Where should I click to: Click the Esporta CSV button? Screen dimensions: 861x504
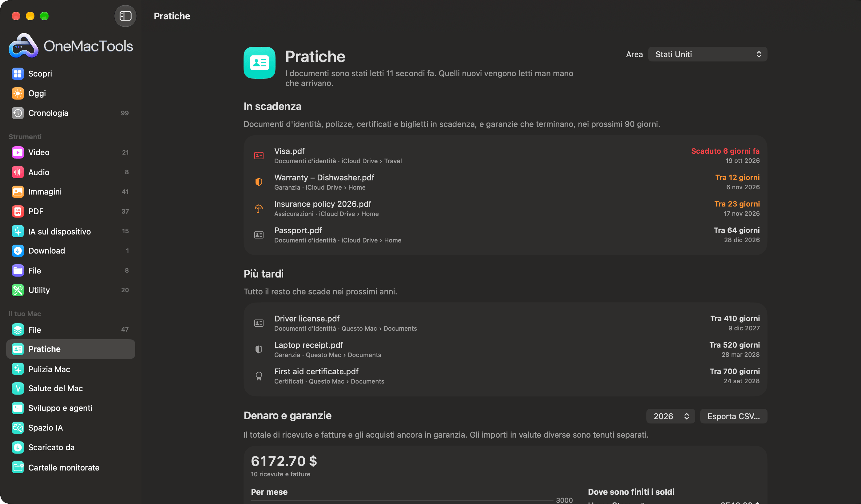click(x=734, y=416)
